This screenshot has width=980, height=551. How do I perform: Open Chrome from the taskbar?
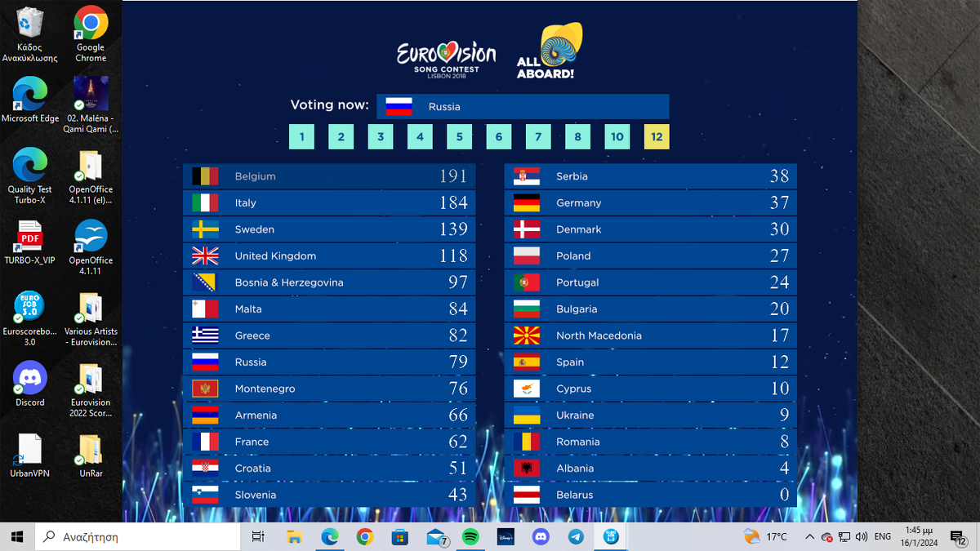(364, 536)
